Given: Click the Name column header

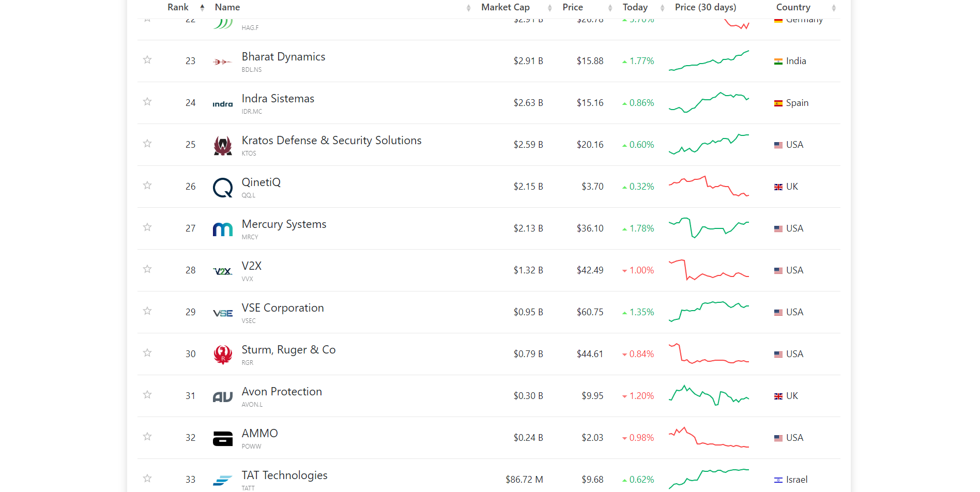Looking at the screenshot, I should (x=227, y=7).
